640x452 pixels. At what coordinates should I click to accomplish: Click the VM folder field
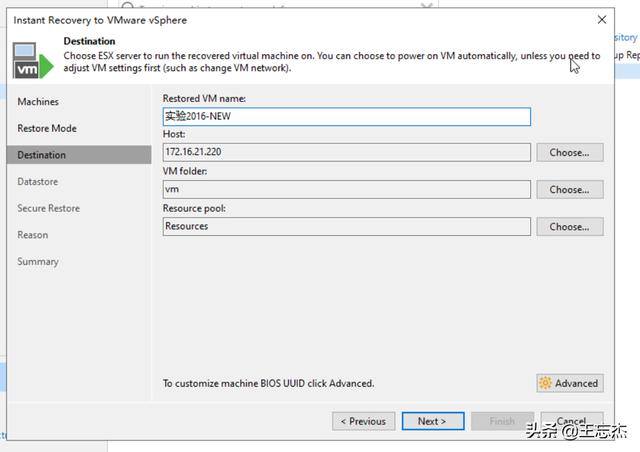click(x=347, y=189)
